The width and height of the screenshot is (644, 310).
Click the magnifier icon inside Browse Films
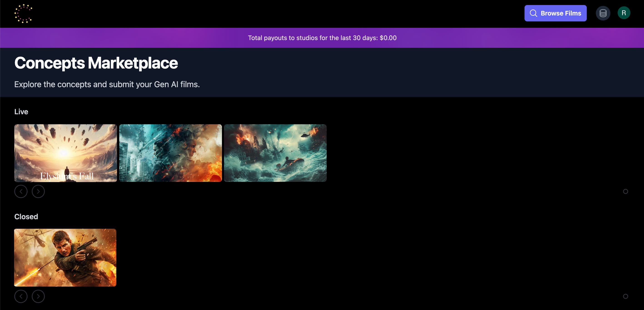coord(534,13)
